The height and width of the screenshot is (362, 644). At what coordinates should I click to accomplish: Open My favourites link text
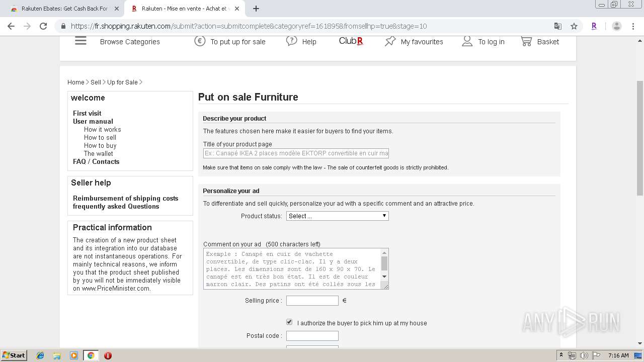[x=422, y=42]
